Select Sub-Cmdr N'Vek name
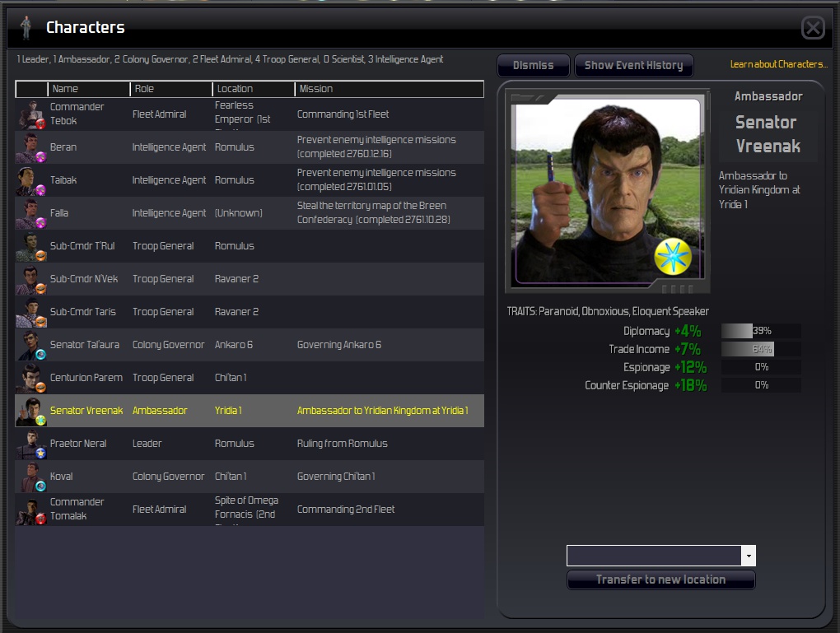This screenshot has height=633, width=840. (84, 279)
